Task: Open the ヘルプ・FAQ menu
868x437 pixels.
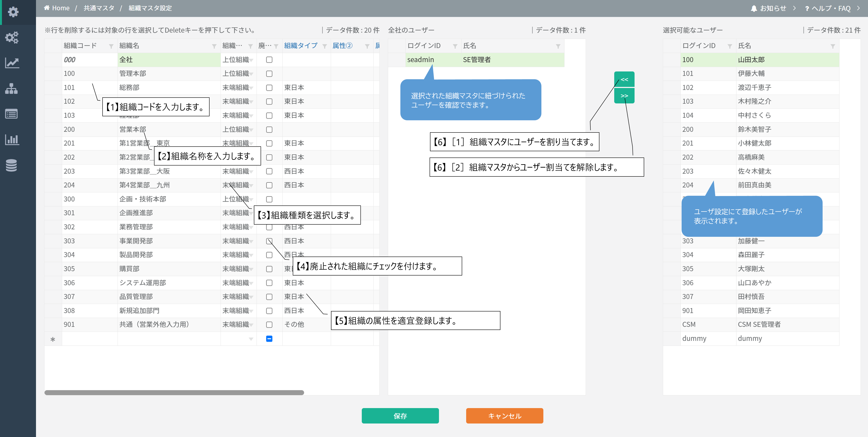Action: (831, 8)
